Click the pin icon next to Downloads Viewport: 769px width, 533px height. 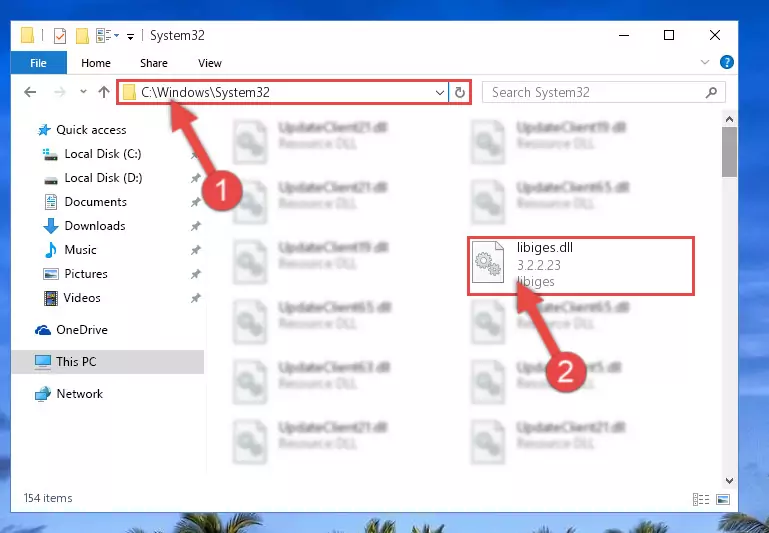(x=196, y=226)
